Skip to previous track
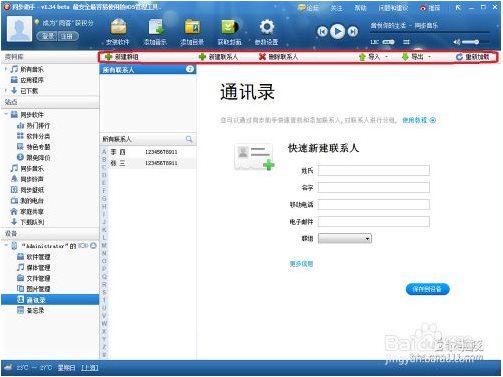 tap(322, 32)
